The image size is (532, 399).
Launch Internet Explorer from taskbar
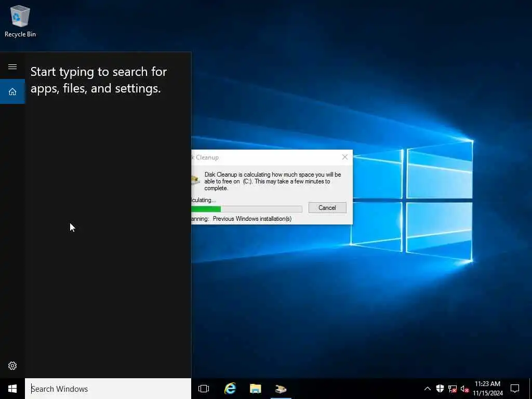230,389
